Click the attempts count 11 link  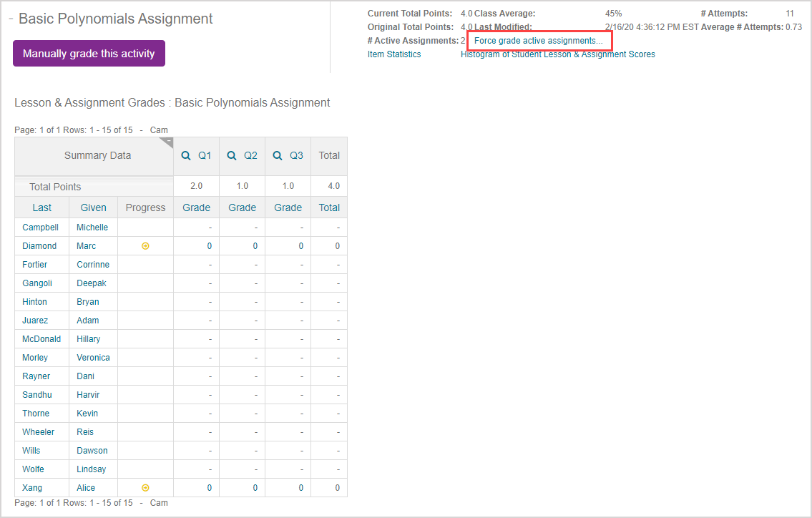pos(789,14)
